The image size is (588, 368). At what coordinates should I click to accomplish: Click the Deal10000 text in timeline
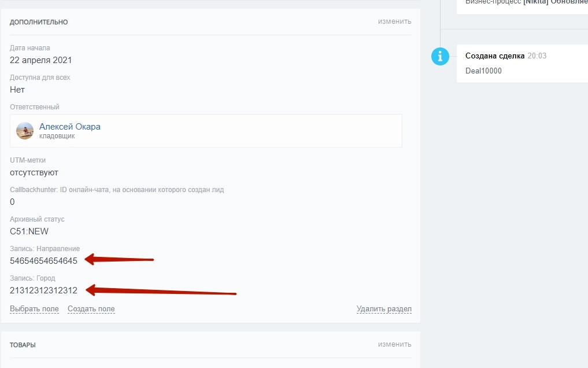(483, 71)
